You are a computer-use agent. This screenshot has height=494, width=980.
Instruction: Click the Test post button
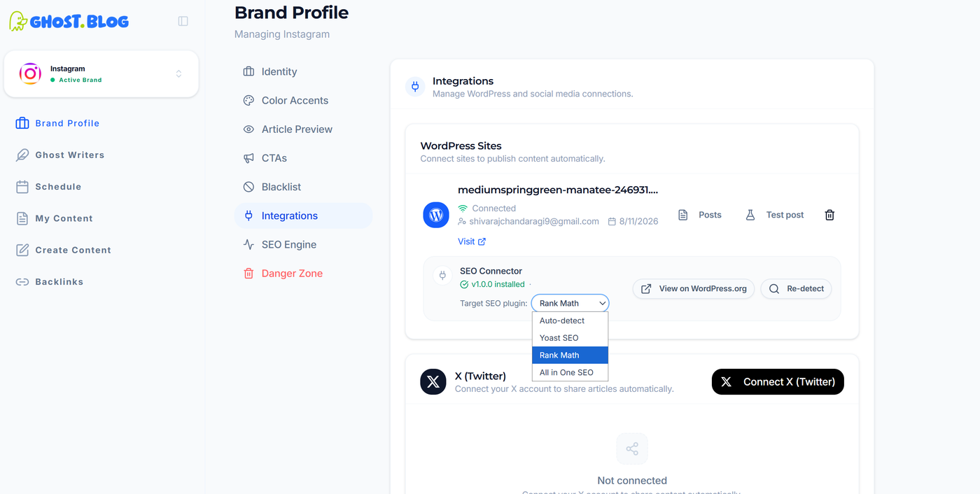(775, 215)
